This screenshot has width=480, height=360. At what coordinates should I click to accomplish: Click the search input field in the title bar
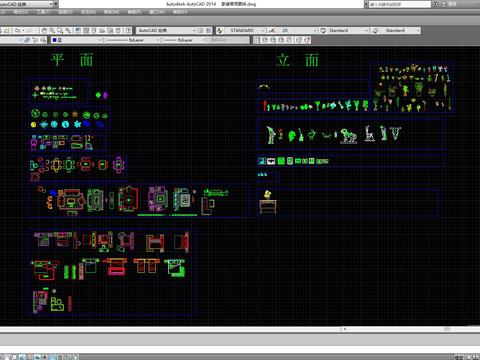click(399, 4)
